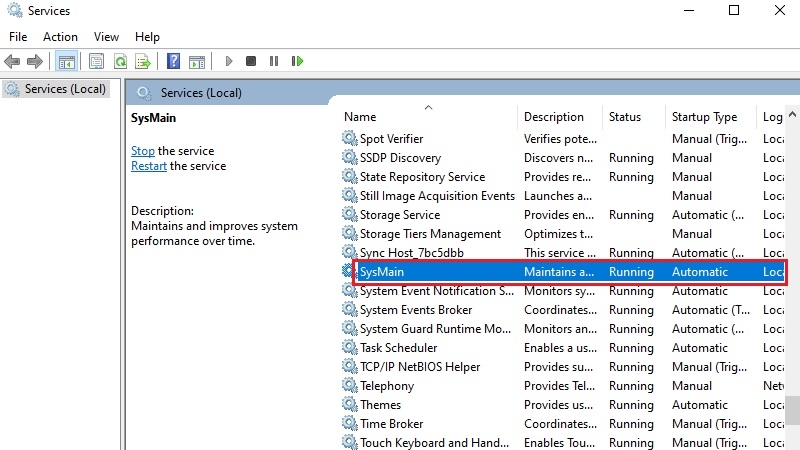Maximize the Services window

(x=734, y=10)
